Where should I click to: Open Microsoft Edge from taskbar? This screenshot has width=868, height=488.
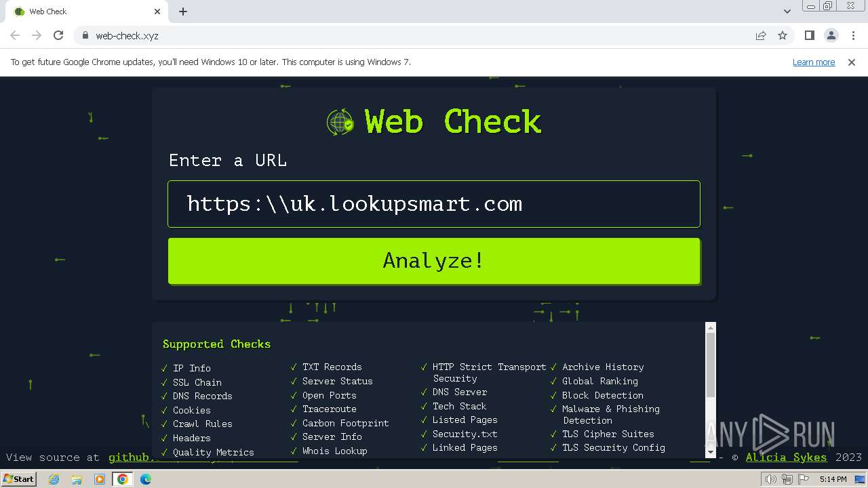[146, 479]
